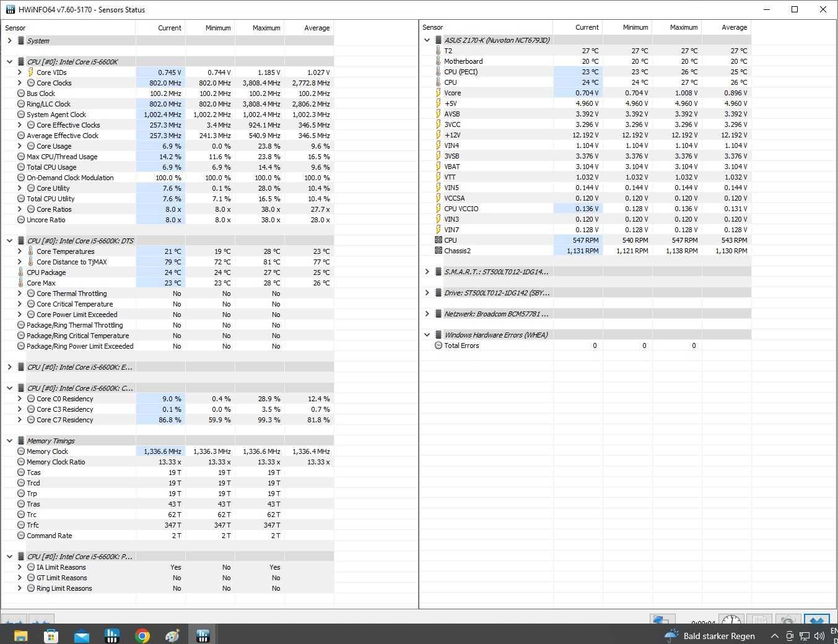This screenshot has width=838, height=644.
Task: Click the lightning icon next to Core VIDs
Action: tap(30, 72)
